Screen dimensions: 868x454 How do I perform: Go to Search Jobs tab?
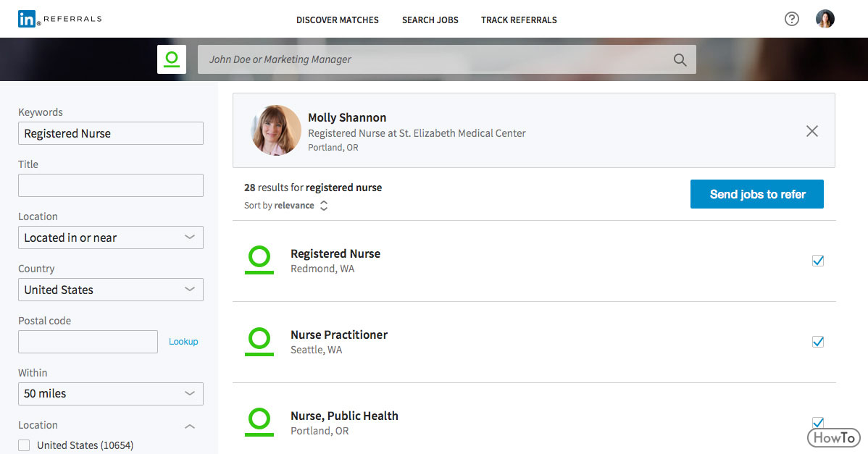[x=430, y=20]
